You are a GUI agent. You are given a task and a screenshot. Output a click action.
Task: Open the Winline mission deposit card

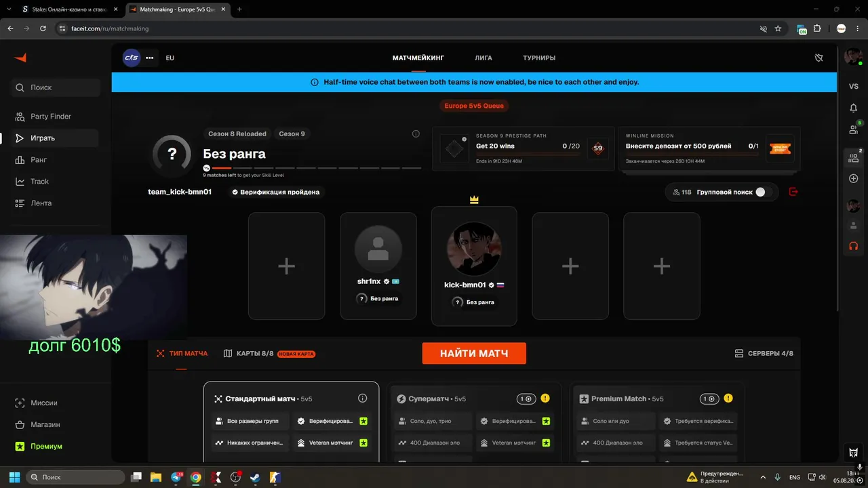point(709,148)
